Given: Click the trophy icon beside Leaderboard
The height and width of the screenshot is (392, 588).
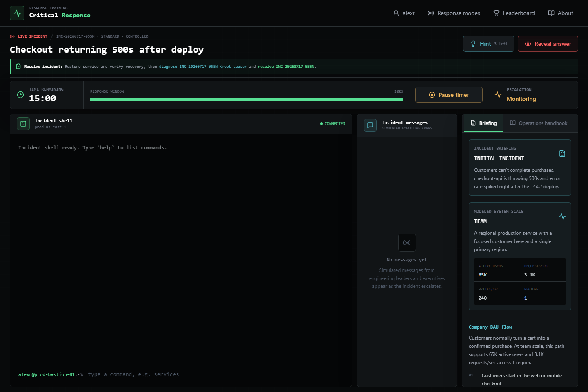Looking at the screenshot, I should pyautogui.click(x=497, y=13).
